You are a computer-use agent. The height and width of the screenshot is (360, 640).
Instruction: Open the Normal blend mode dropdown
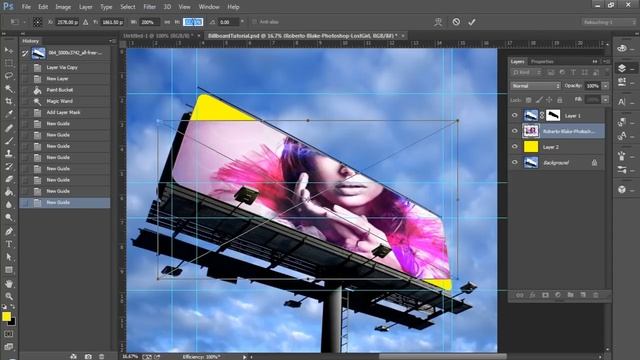536,86
